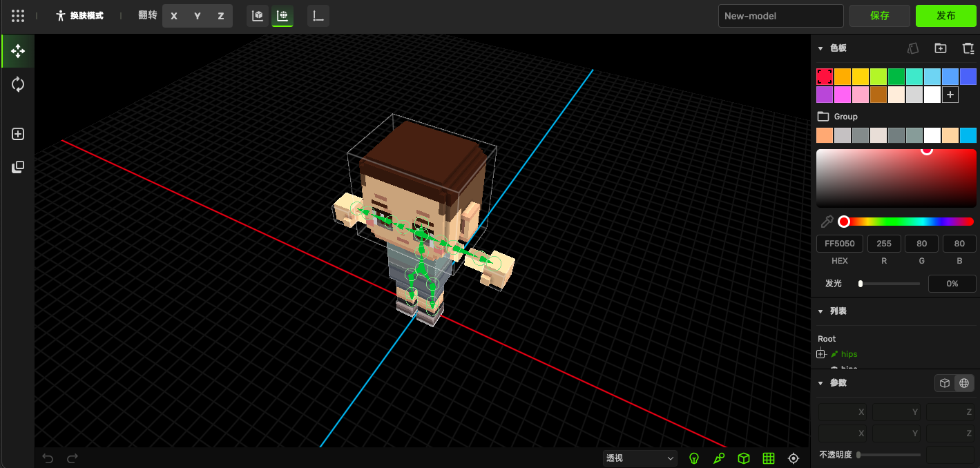Image resolution: width=980 pixels, height=468 pixels.
Task: Click the swatch cards icon in palette header
Action: (913, 48)
